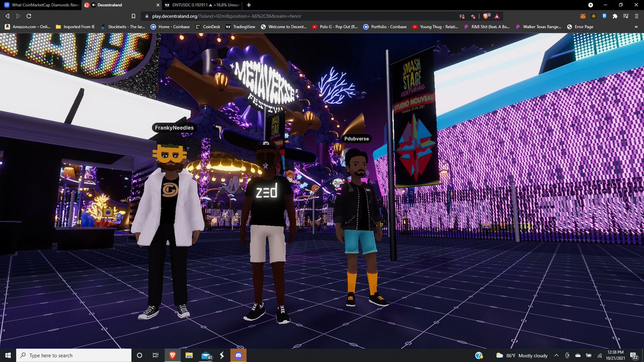Switch to the What CoinMarketCap Diamonds tab
Viewport: 644px width, 362px height.
[41, 5]
